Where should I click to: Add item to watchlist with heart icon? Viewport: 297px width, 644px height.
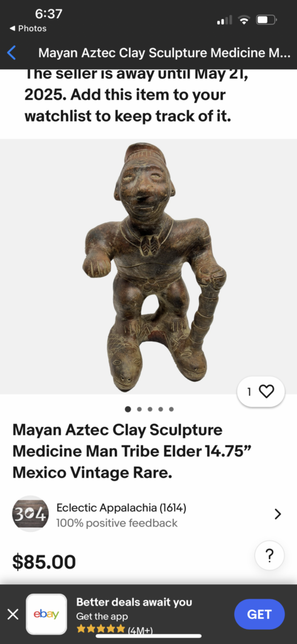(x=261, y=392)
